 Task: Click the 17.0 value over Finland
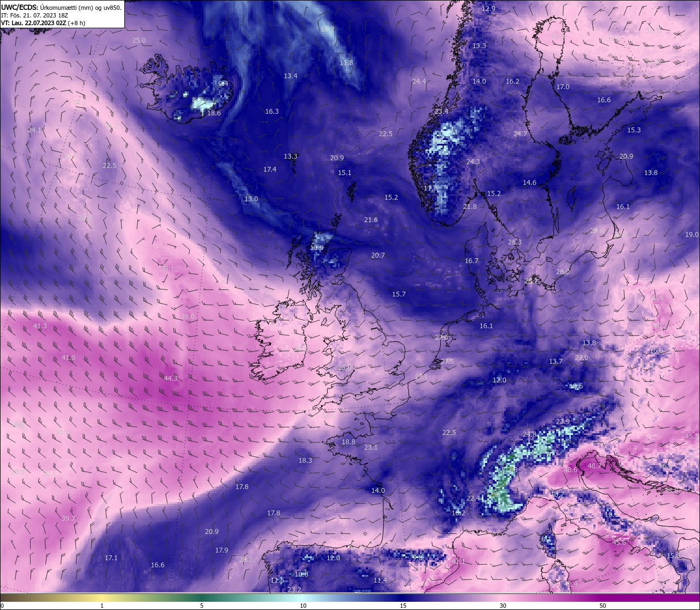[563, 86]
